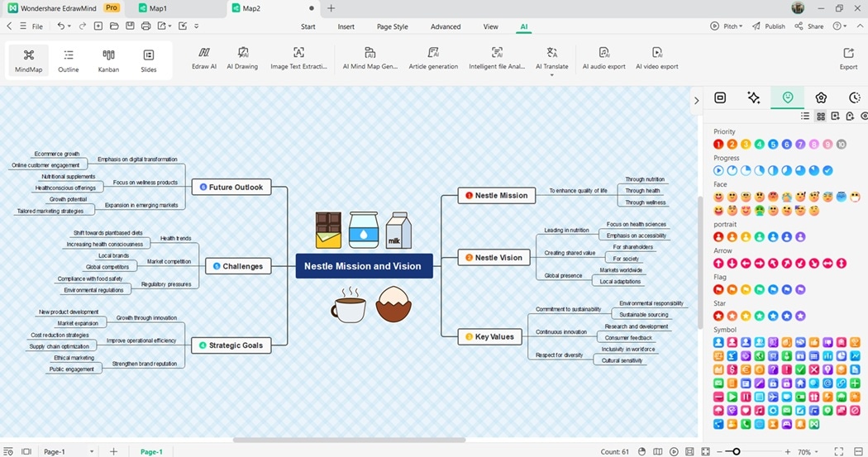The height and width of the screenshot is (457, 868).
Task: Open Intelligent file Analysis
Action: (x=497, y=59)
